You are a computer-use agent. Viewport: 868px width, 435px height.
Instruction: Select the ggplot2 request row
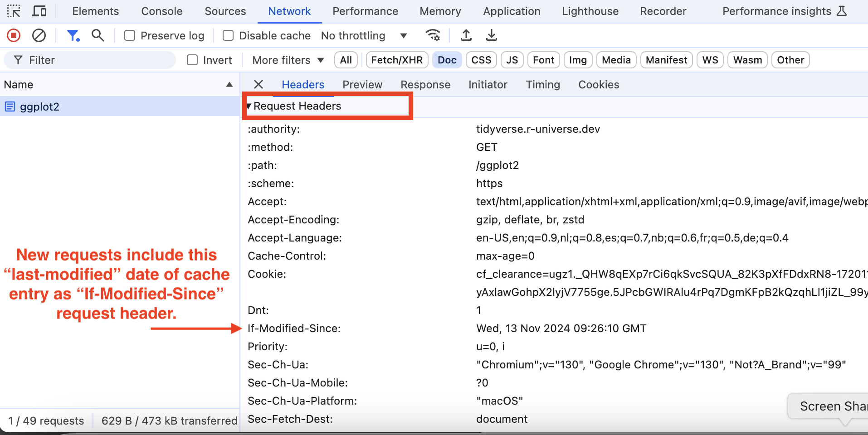pos(40,106)
